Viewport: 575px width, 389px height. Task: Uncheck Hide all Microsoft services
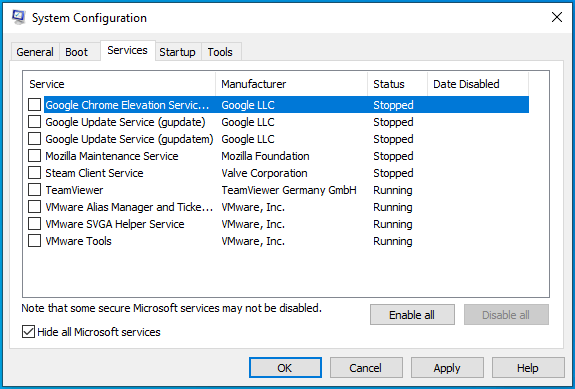28,332
